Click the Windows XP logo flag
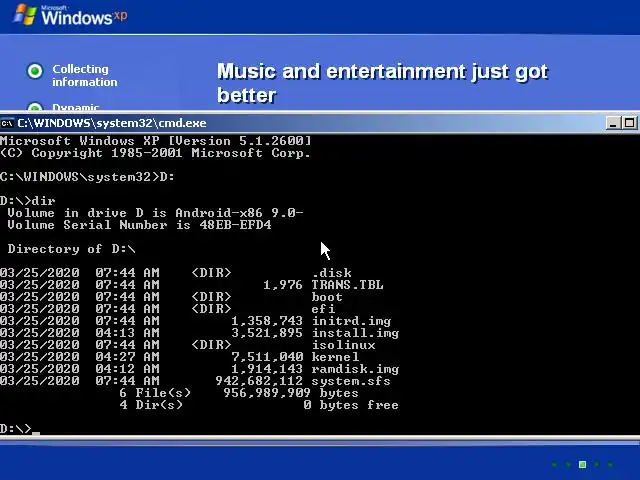Image resolution: width=640 pixels, height=480 pixels. click(24, 15)
